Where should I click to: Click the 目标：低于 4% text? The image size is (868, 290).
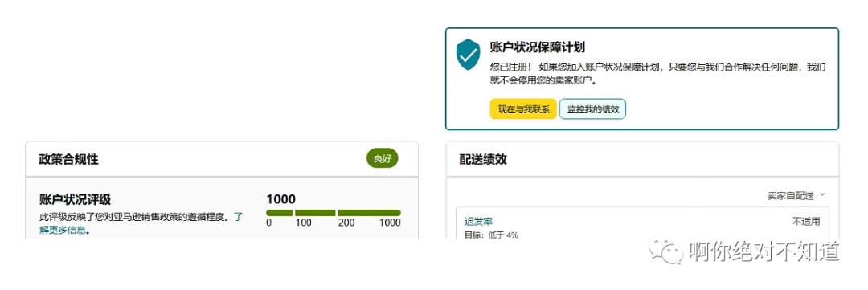pyautogui.click(x=491, y=235)
